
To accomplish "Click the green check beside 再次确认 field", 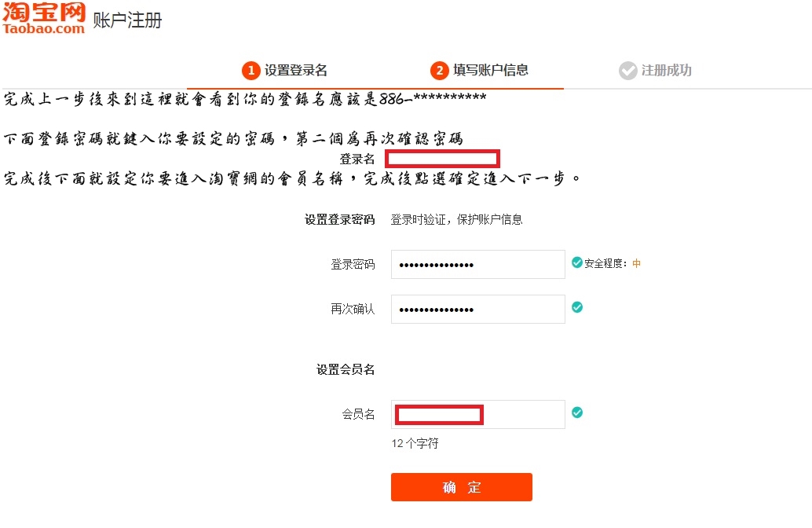I will click(x=577, y=307).
